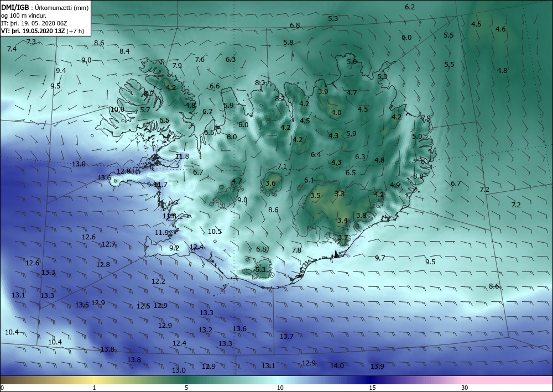Click the 14.0 value on the map
Viewport: 553px width, 392px height.
coord(337,366)
